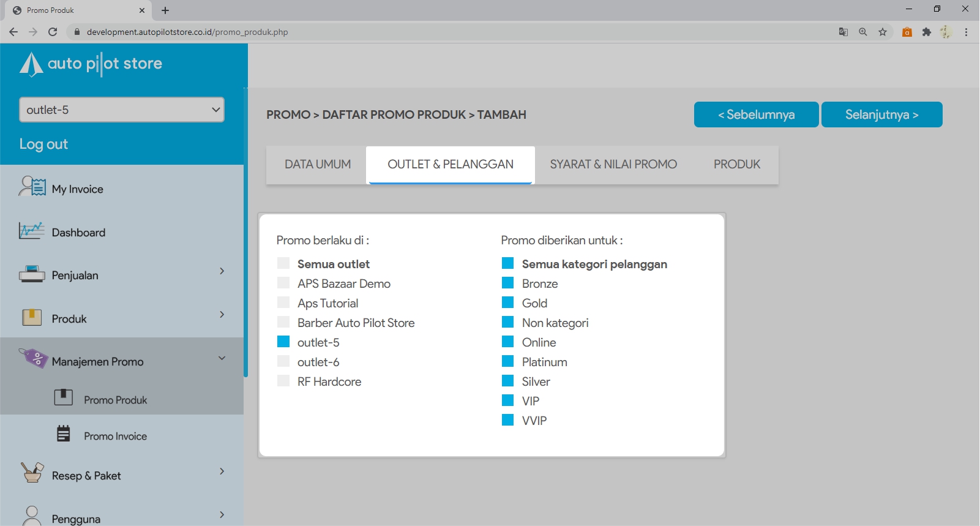Screen dimensions: 980x526
Task: Collapse the Manajemen Promo menu chevron
Action: 222,358
